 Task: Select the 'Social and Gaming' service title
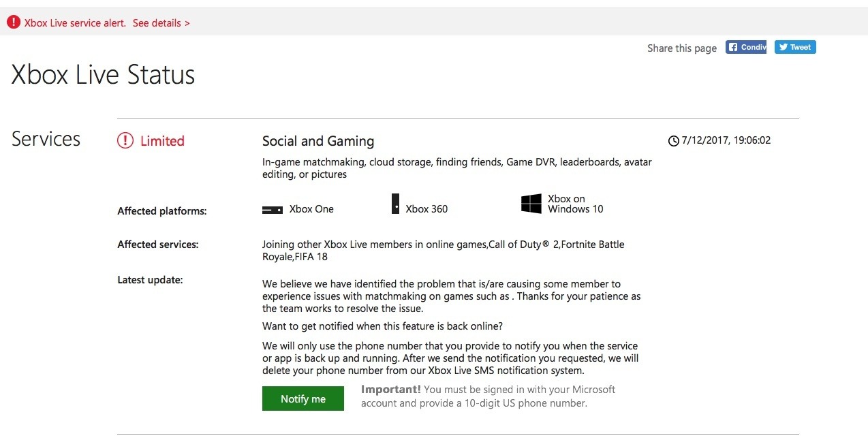click(318, 141)
